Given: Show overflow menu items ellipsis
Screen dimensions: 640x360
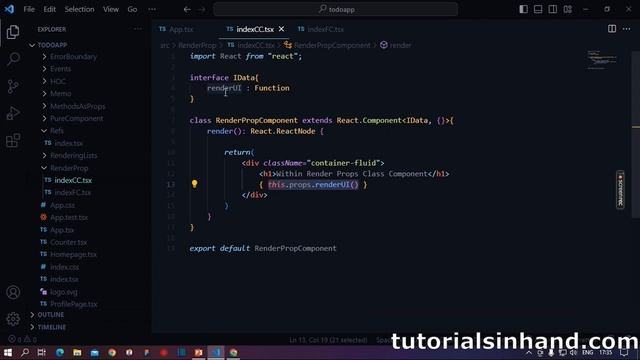Looking at the screenshot, I should [152, 9].
